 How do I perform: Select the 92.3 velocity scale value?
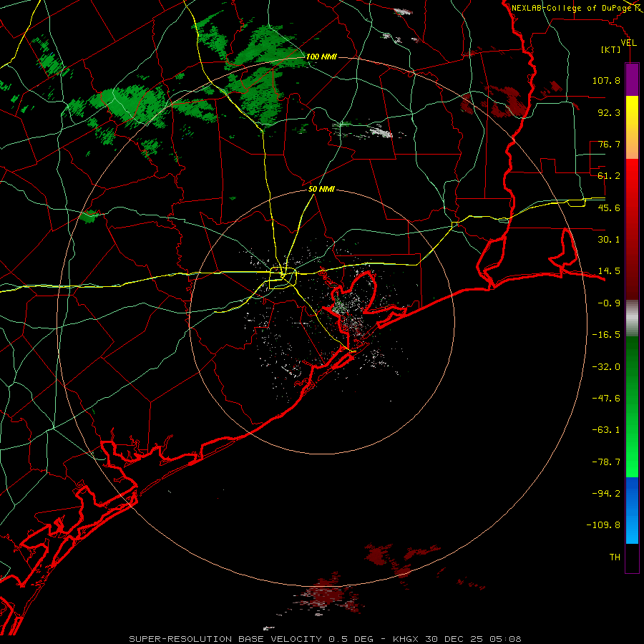coord(609,112)
